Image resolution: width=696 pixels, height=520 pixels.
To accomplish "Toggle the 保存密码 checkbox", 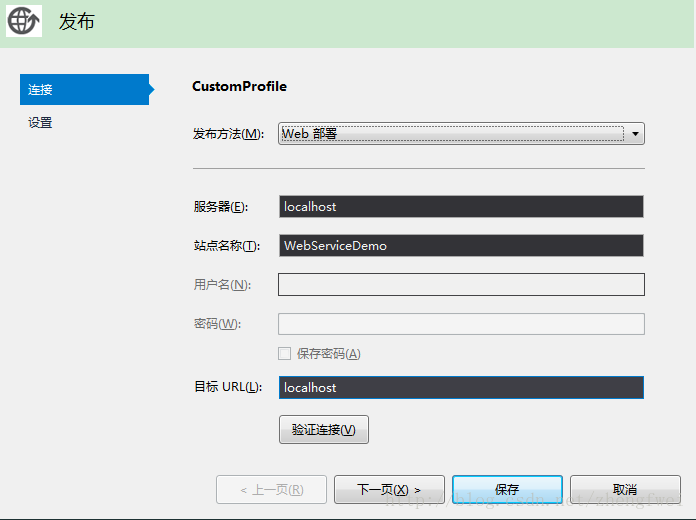I will (x=285, y=354).
